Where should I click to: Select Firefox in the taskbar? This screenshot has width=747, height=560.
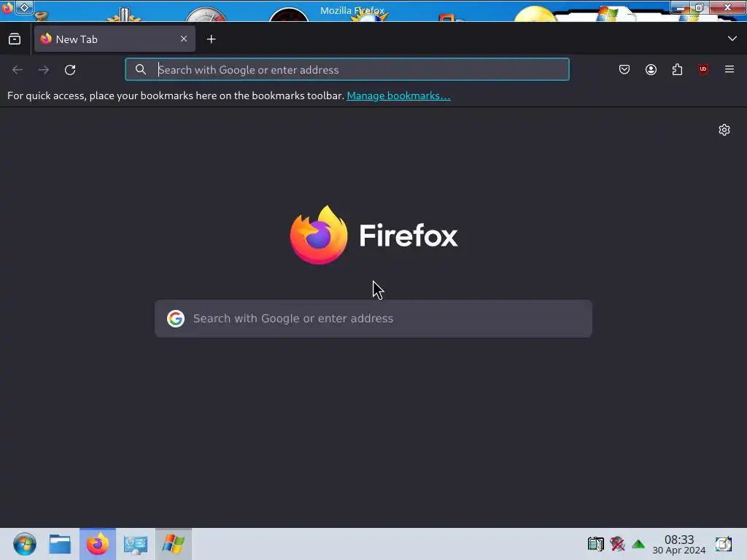point(98,544)
